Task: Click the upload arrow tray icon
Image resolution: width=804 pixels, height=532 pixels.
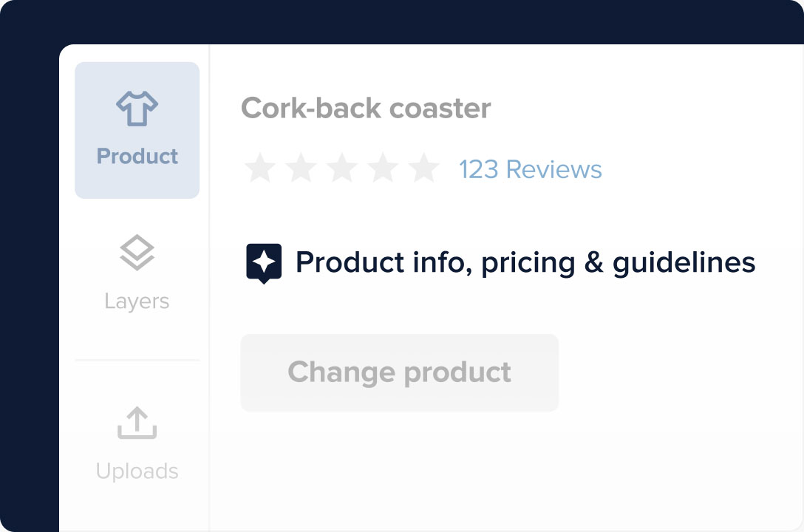Action: tap(137, 423)
